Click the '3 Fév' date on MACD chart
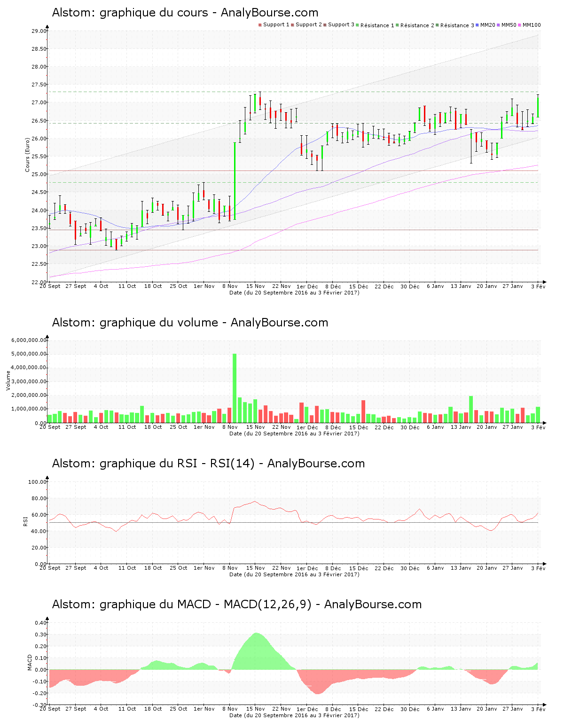 click(538, 709)
